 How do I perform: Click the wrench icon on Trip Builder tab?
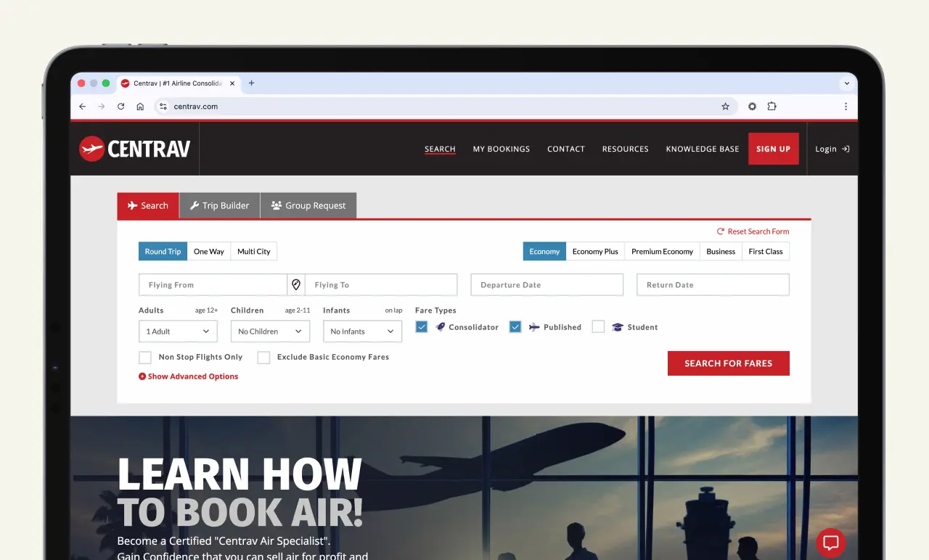coord(194,205)
